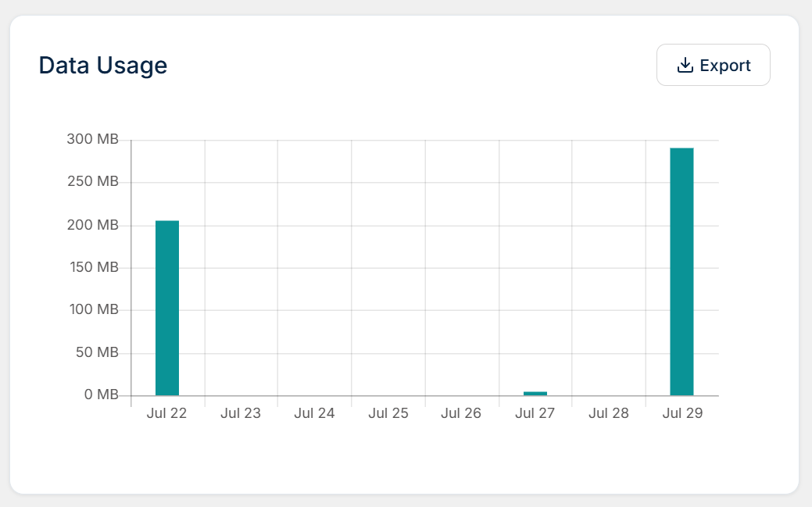Click the Data Usage heading

103,66
